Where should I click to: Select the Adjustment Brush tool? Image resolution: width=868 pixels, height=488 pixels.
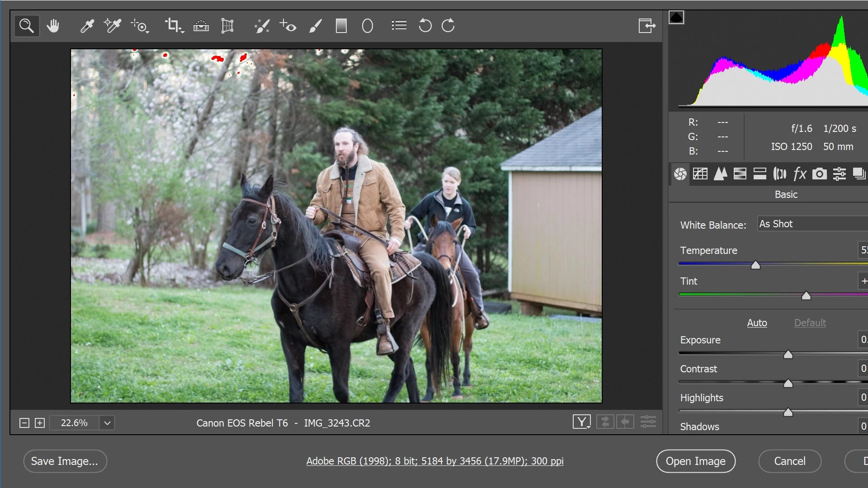[316, 26]
